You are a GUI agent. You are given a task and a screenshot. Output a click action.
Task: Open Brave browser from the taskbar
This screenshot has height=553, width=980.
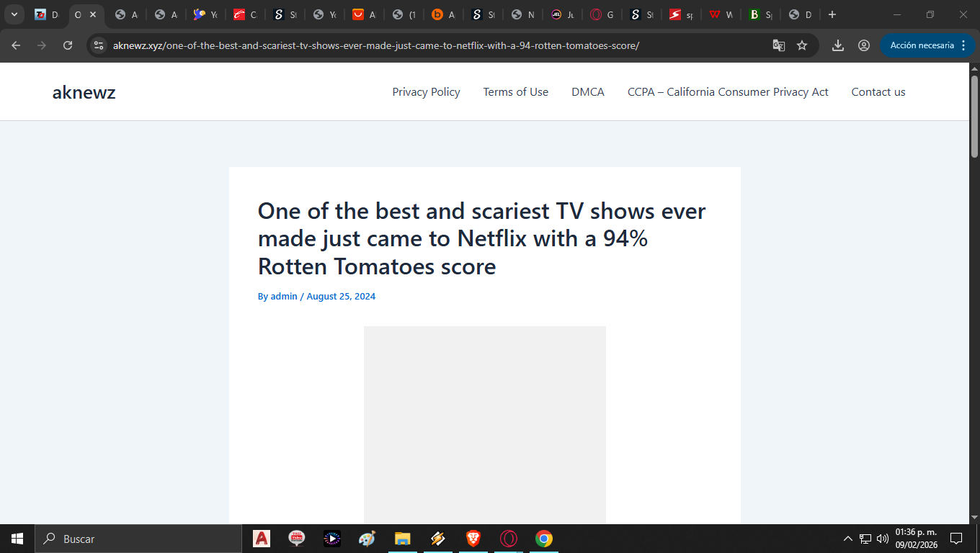point(473,539)
